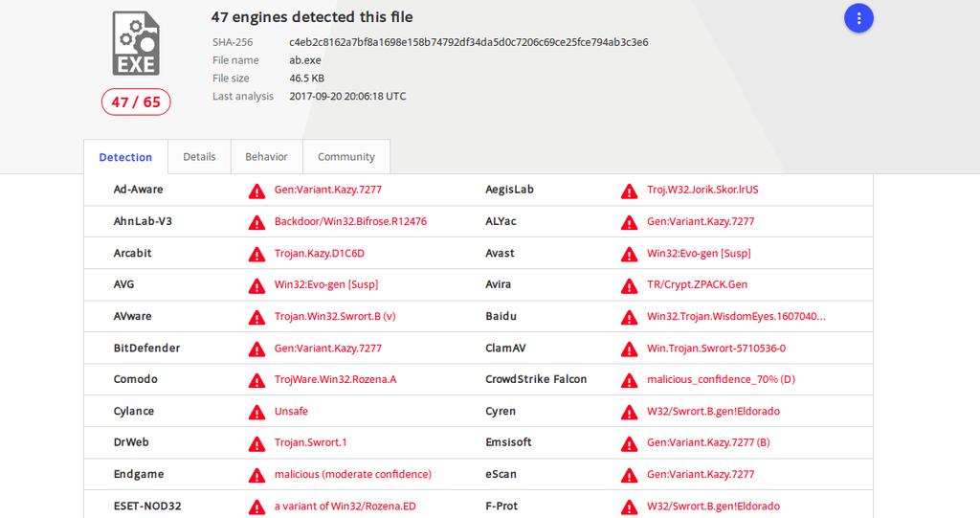
Task: Click a variant of Win32/Rozena.ED result
Action: [x=345, y=507]
